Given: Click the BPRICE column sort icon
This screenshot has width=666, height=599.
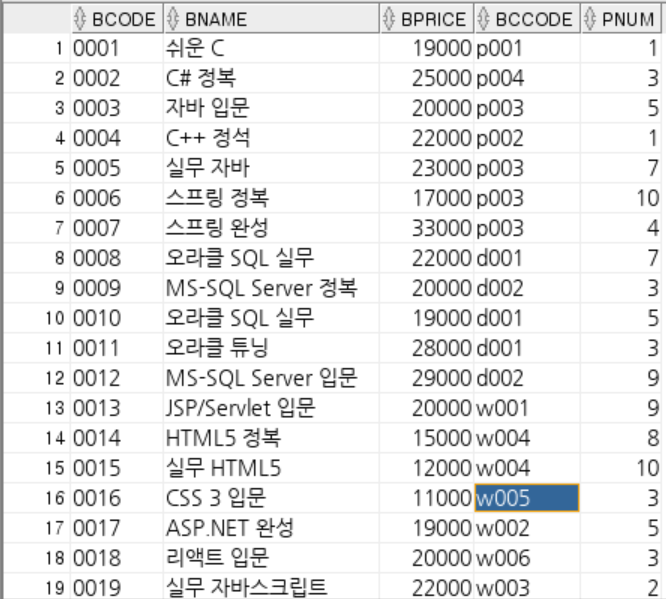Looking at the screenshot, I should [x=389, y=19].
